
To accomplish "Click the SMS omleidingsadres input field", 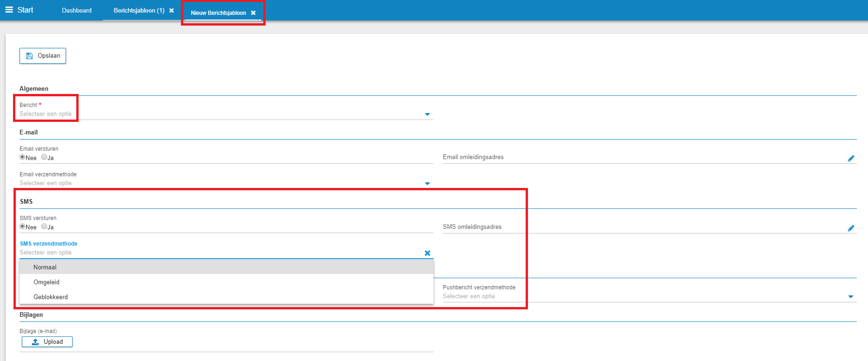I will point(642,227).
